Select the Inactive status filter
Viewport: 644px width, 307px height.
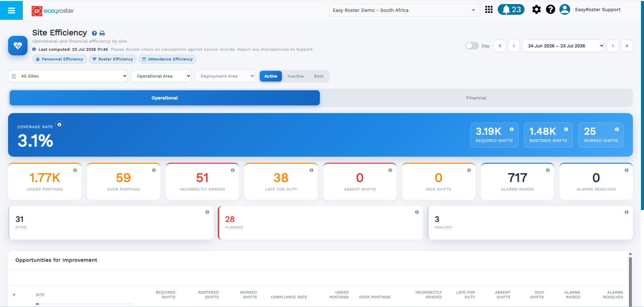[x=295, y=76]
